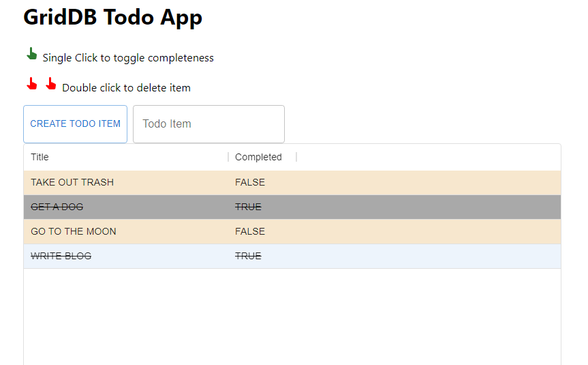The image size is (588, 365).
Task: Click FALSE value in TAKE OUT TRASH row
Action: coord(250,182)
